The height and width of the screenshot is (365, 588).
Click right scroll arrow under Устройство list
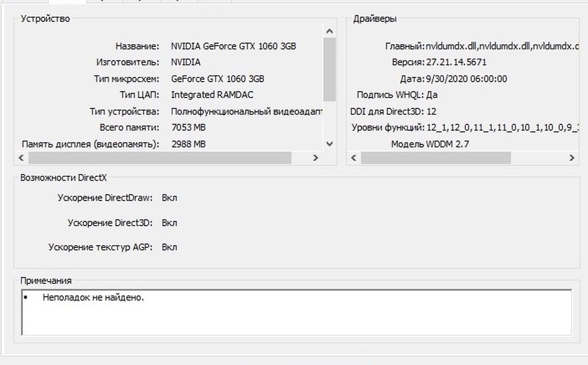[315, 157]
